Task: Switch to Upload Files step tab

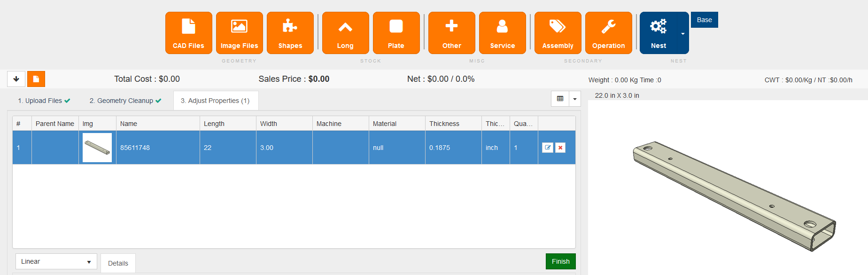Action: point(44,101)
